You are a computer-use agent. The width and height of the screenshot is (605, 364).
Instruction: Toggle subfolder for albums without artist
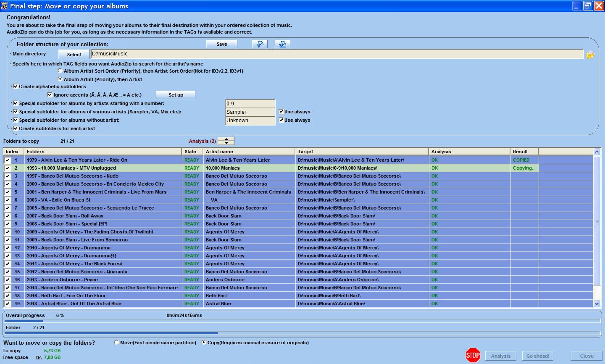click(x=16, y=120)
